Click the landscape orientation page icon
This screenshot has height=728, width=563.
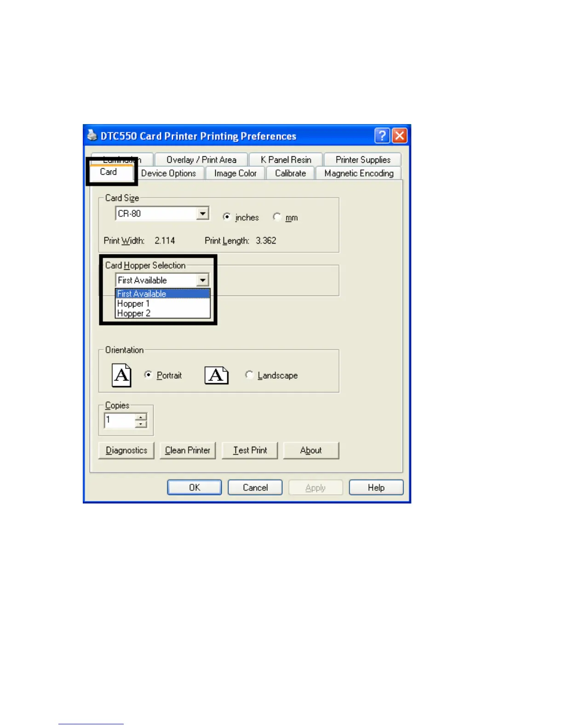click(x=217, y=375)
